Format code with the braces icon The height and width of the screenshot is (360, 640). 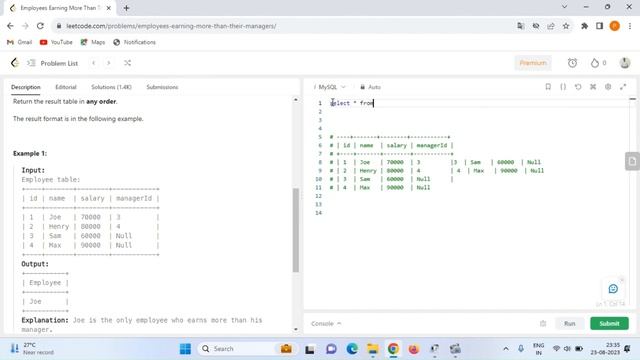point(563,87)
